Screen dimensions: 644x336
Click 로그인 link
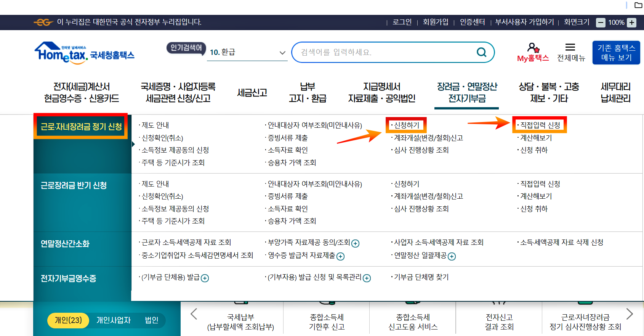[402, 22]
